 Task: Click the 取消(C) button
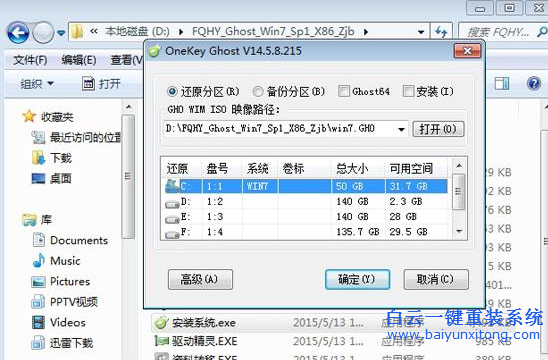click(x=436, y=279)
